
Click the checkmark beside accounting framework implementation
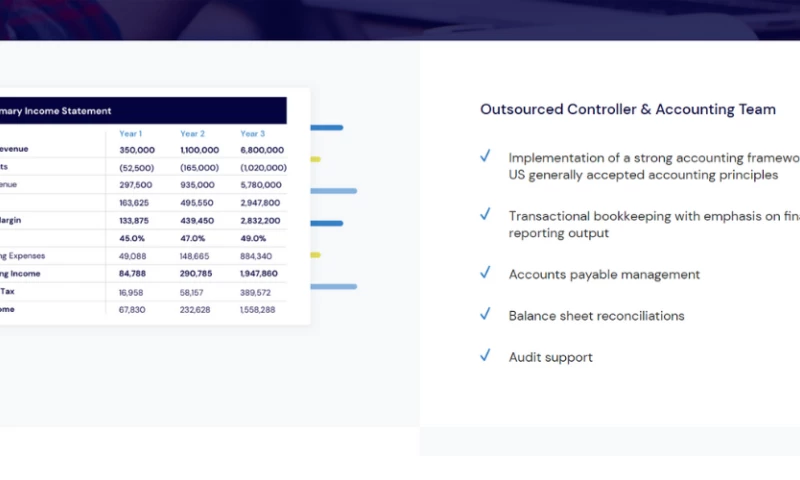tap(485, 156)
